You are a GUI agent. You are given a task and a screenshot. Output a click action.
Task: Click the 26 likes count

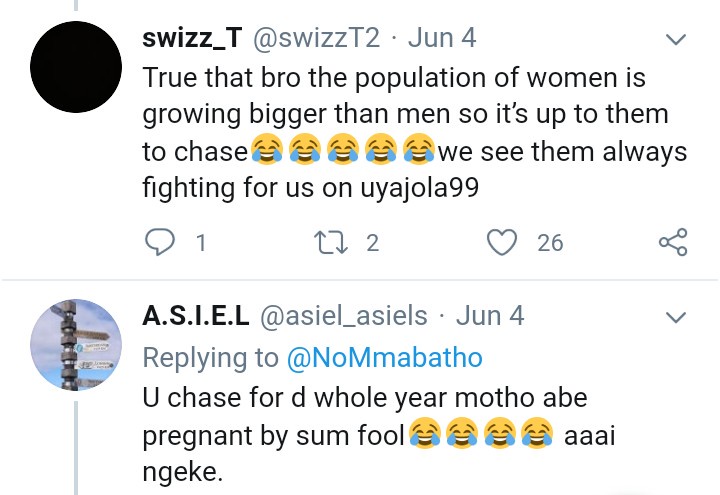tap(550, 241)
